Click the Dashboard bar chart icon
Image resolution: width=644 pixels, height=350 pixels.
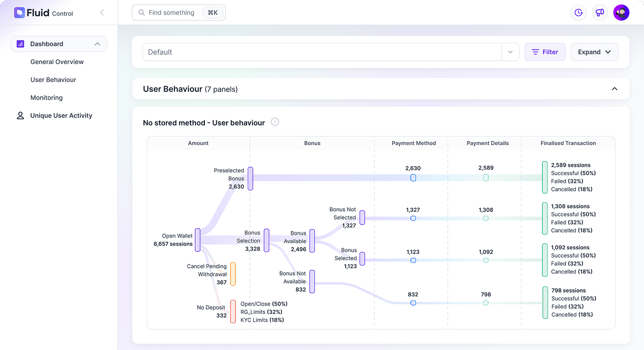click(20, 44)
